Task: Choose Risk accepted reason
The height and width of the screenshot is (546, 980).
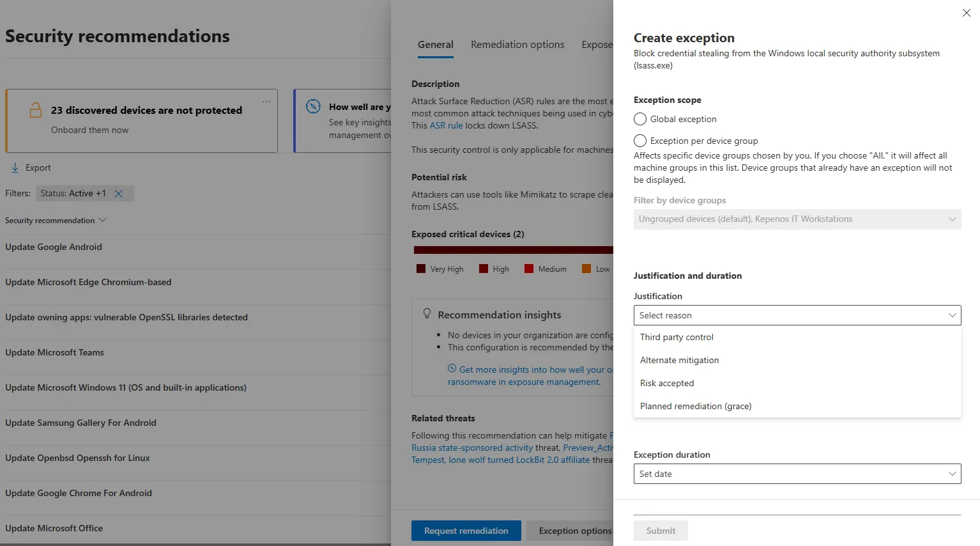Action: (797, 383)
